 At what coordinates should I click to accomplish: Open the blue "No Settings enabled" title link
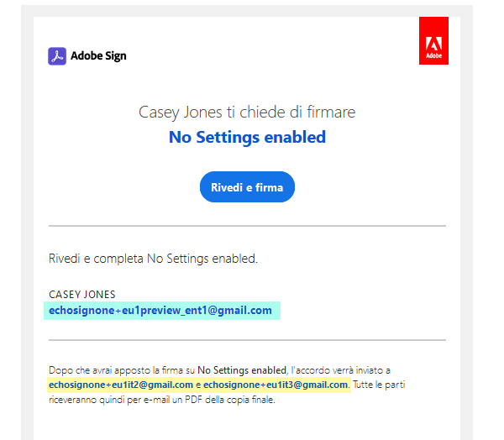click(247, 137)
